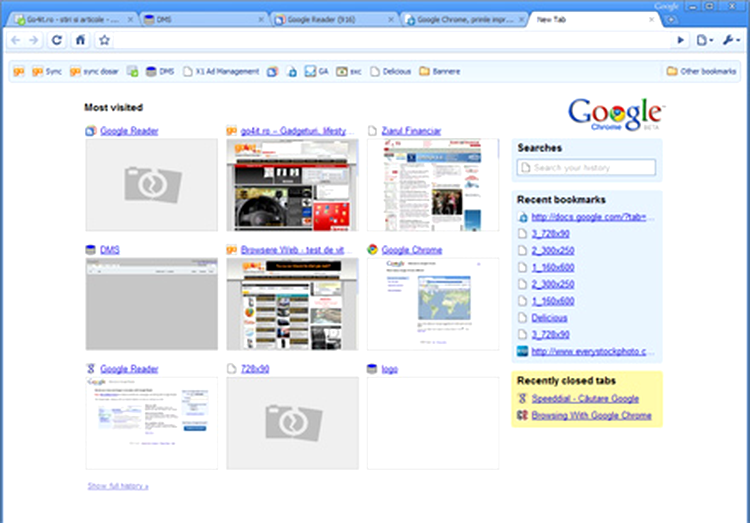The width and height of the screenshot is (750, 523).
Task: Click the everystockphoto bookmark favicon
Action: click(522, 351)
